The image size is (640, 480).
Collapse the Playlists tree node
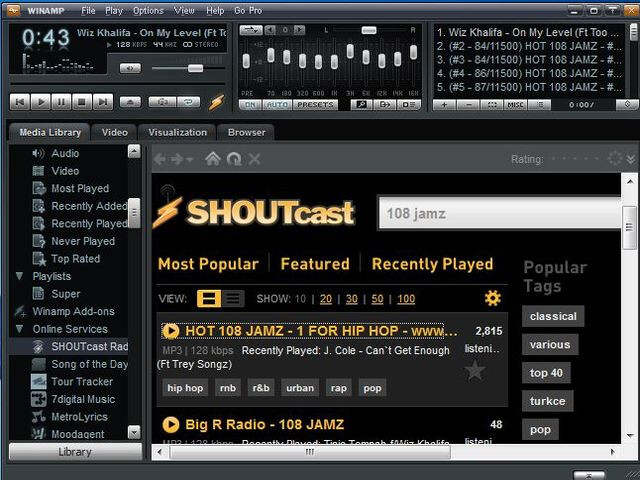(19, 276)
